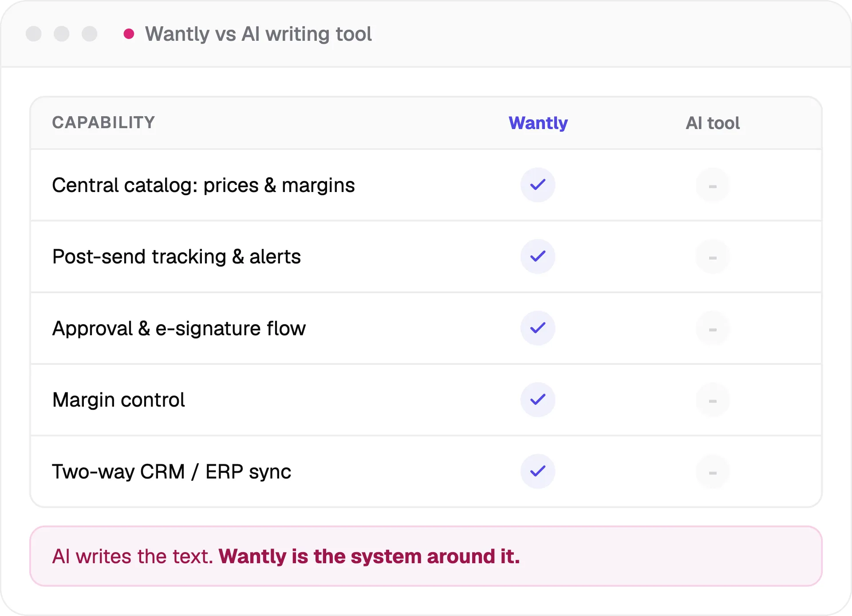
Task: Click the AI tool dash for Approval & e-signature row
Action: [x=713, y=329]
